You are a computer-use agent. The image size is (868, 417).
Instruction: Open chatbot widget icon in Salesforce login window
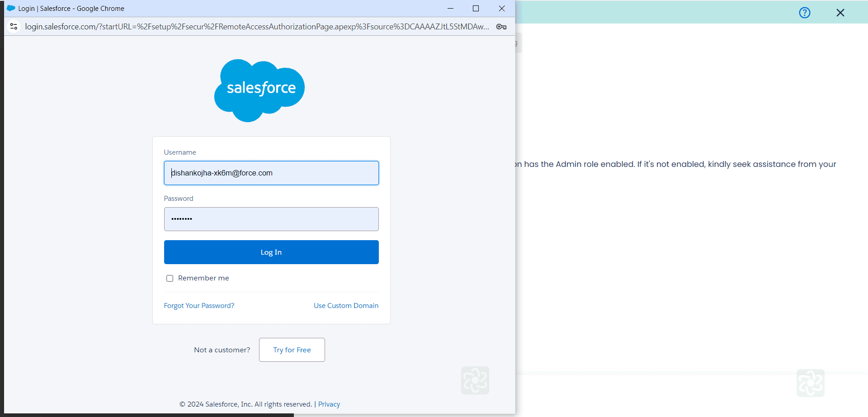(x=475, y=380)
